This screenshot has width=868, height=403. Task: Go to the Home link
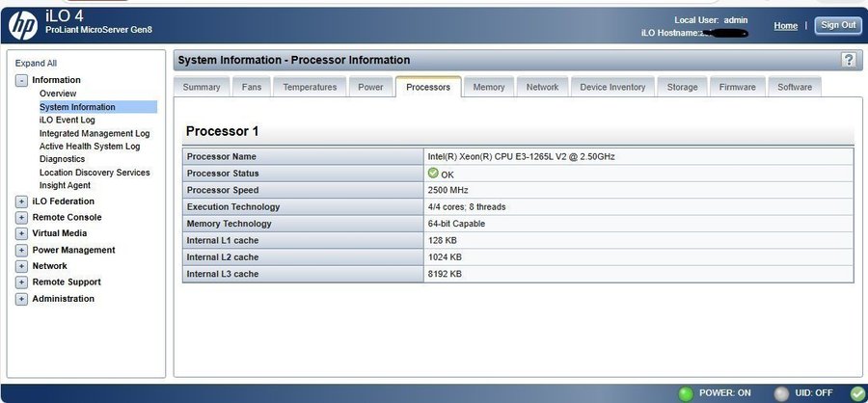tap(785, 26)
